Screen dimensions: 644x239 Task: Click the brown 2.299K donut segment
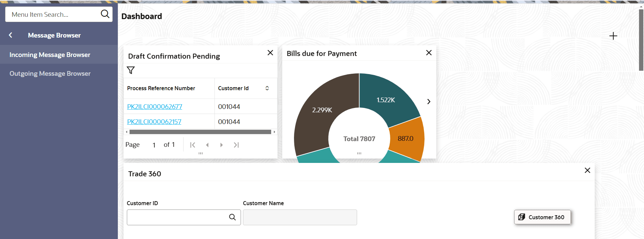tap(322, 110)
